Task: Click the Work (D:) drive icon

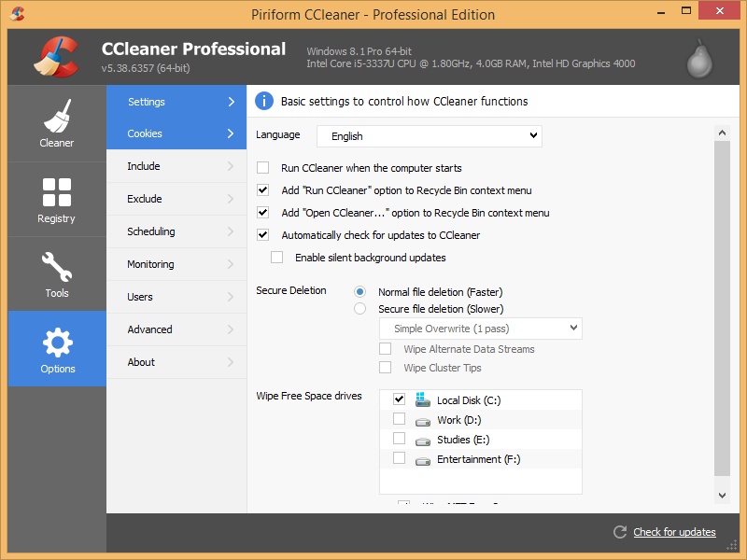Action: tap(423, 422)
